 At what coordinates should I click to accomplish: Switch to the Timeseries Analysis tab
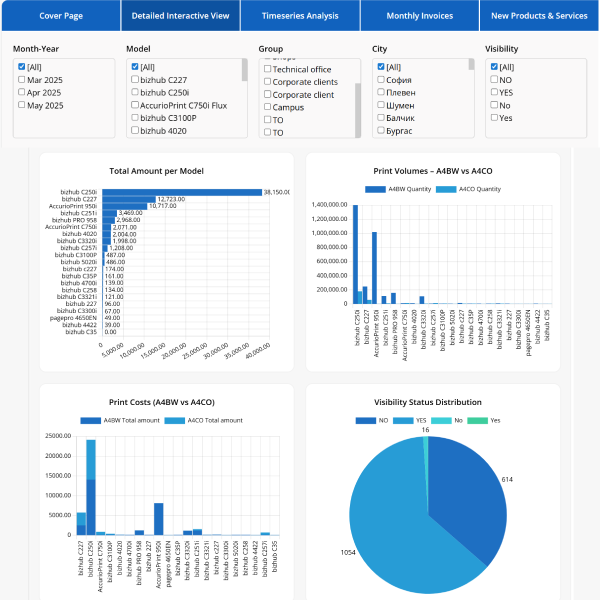pos(300,16)
